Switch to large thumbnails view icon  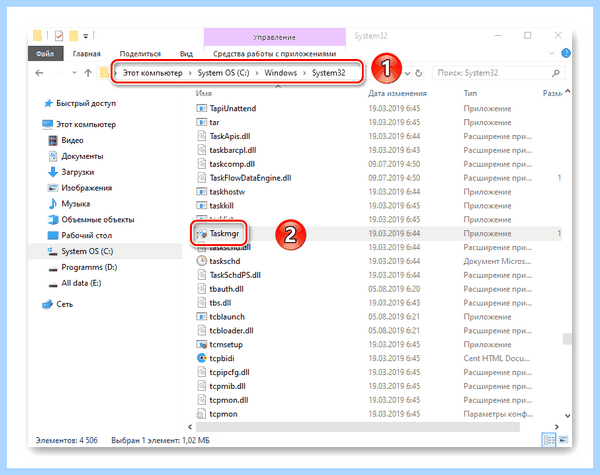tap(564, 440)
